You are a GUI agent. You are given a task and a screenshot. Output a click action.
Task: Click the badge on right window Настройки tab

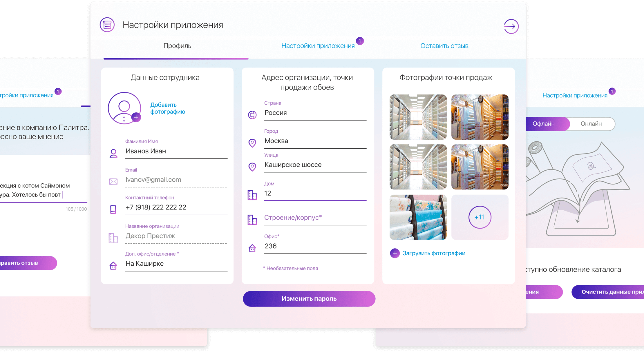(x=612, y=91)
